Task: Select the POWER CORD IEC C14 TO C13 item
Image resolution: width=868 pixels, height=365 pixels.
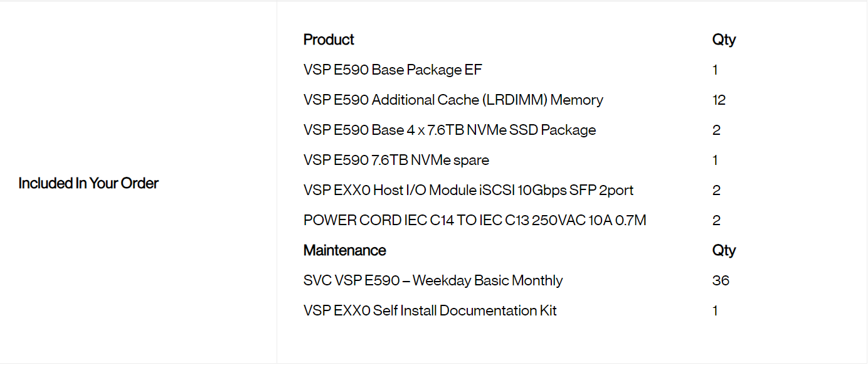Action: [x=474, y=220]
